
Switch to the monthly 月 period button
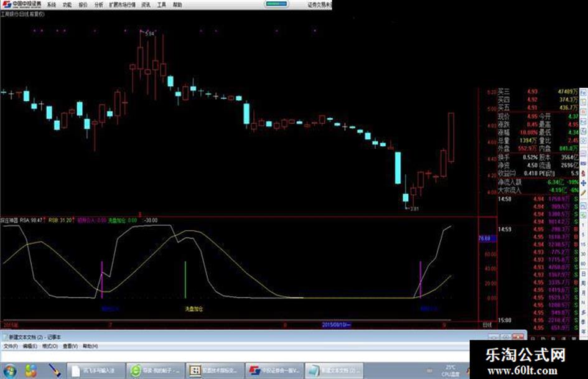[583, 292]
